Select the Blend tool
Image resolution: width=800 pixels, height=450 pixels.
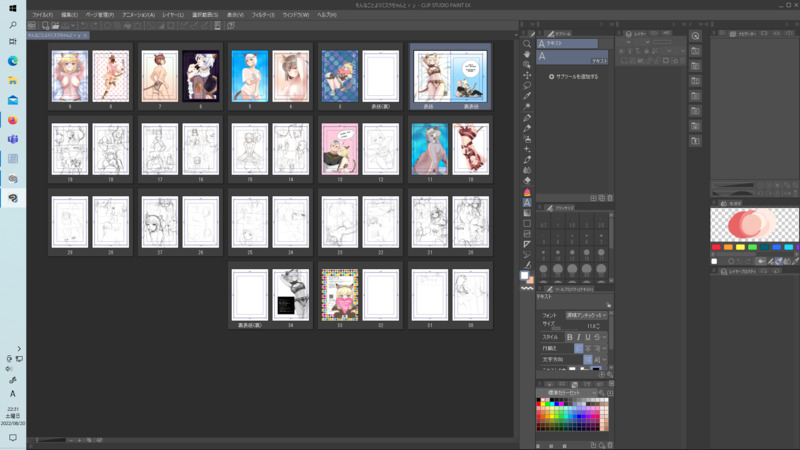pyautogui.click(x=527, y=170)
